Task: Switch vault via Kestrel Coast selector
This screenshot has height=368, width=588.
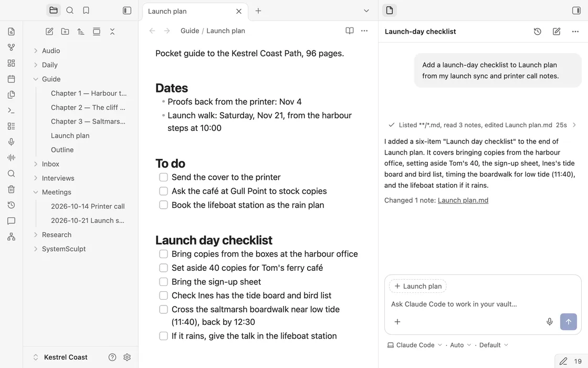Action: (60, 357)
